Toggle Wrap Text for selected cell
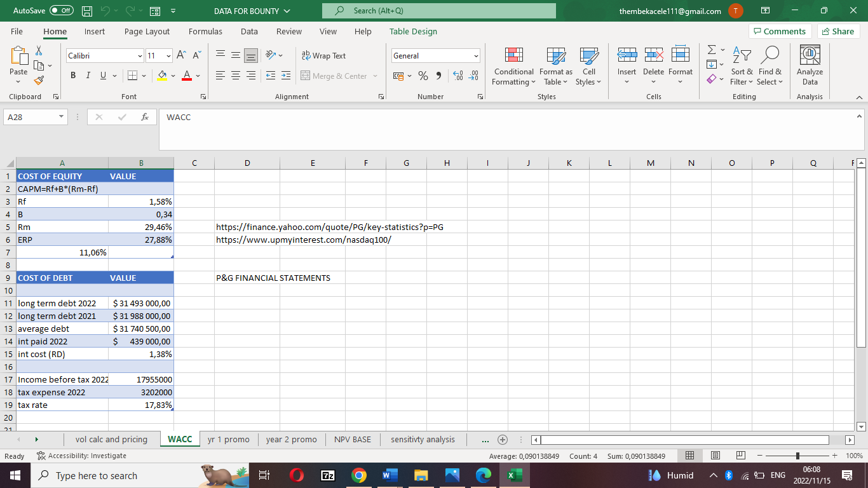Screen dimensions: 868x488 point(323,56)
